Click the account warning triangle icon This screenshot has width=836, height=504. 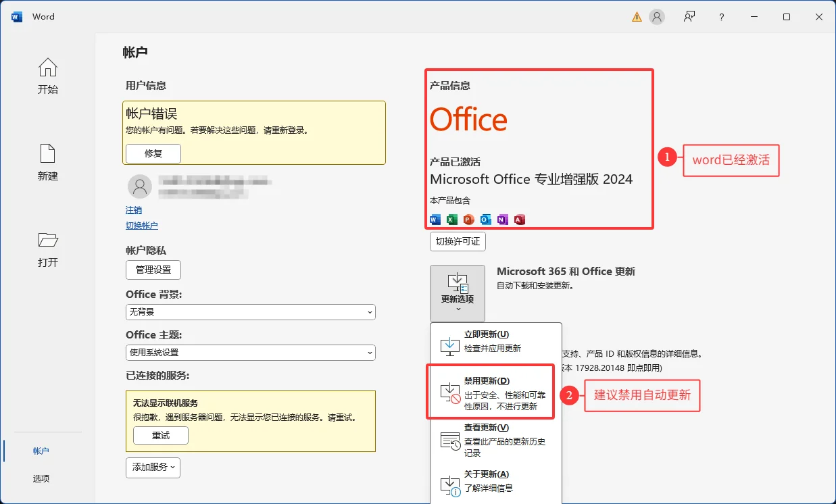(x=637, y=17)
